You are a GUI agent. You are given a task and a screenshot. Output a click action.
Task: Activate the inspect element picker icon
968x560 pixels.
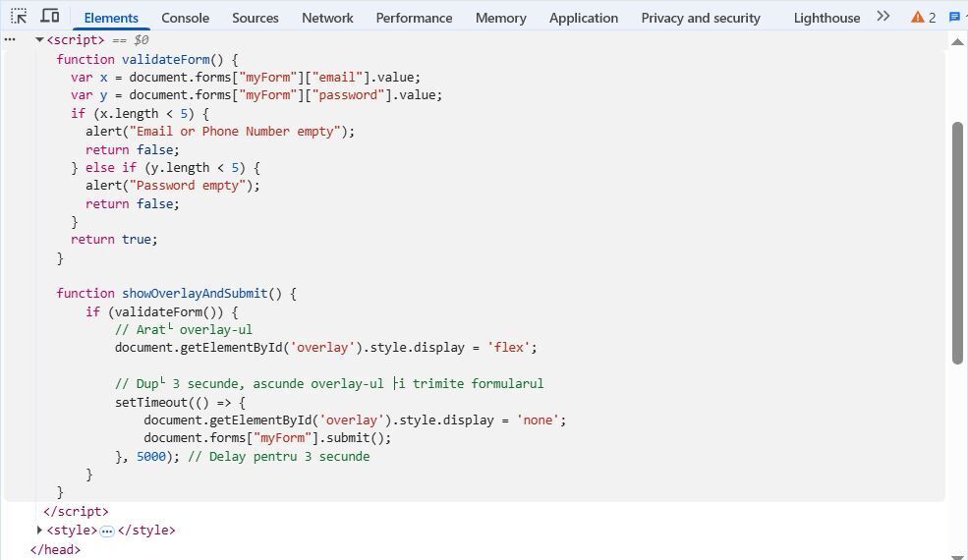(x=19, y=16)
